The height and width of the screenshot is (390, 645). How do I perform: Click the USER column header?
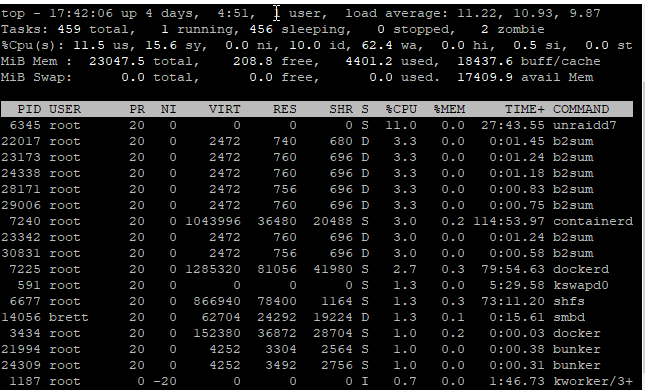click(65, 109)
